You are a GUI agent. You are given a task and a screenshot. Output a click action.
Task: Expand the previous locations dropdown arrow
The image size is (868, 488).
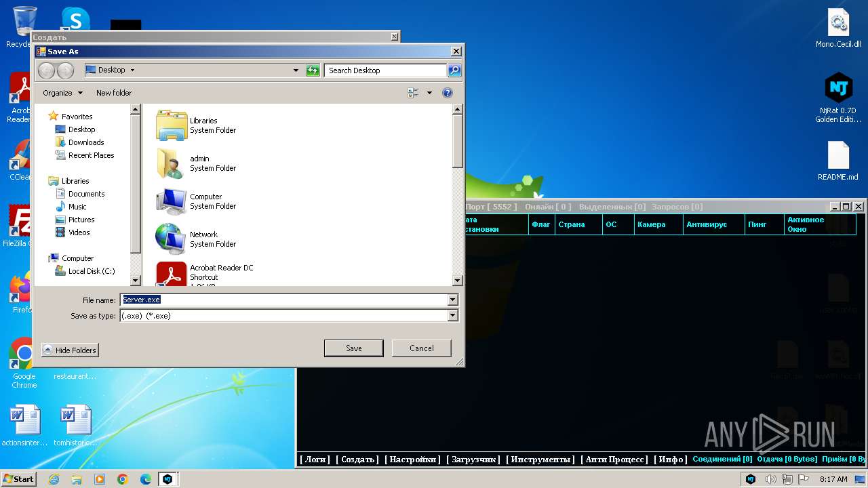[296, 70]
